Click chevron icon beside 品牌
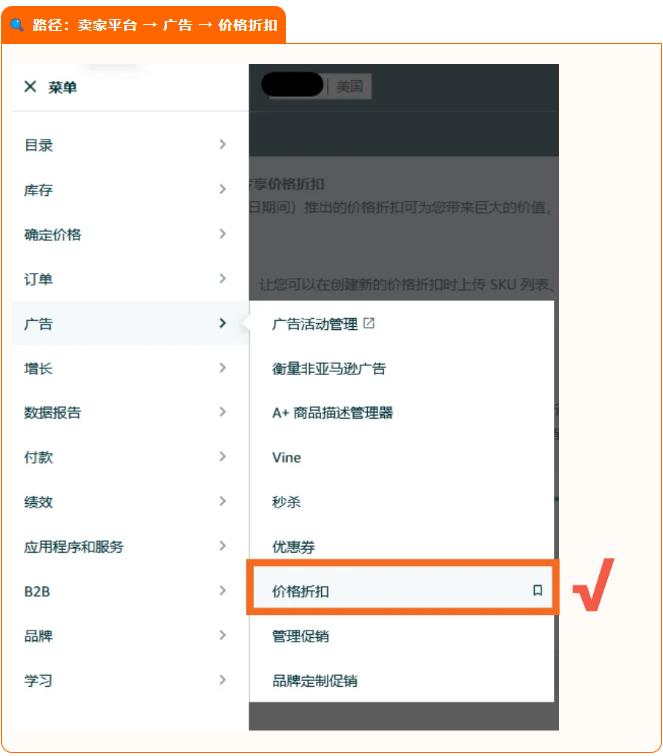This screenshot has height=756, width=663. click(222, 635)
